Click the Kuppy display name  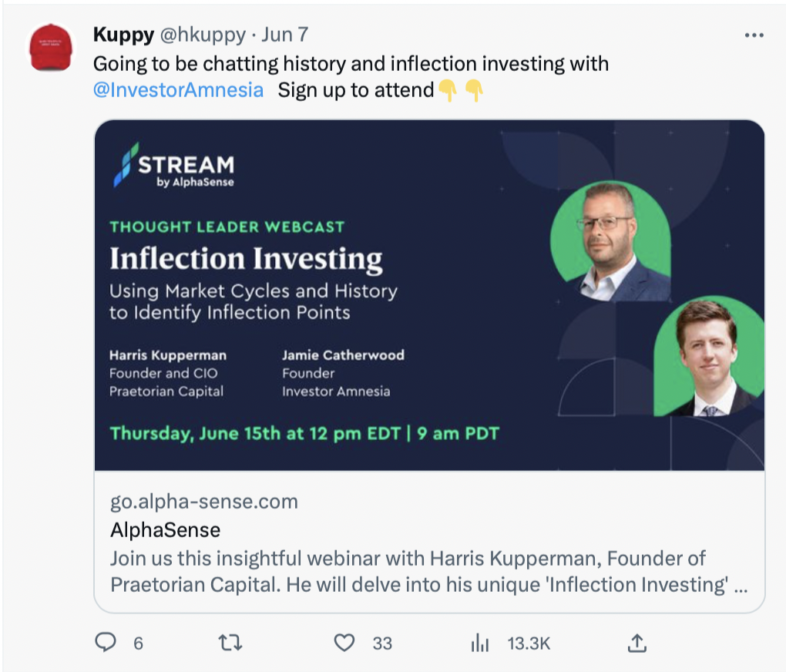(123, 35)
